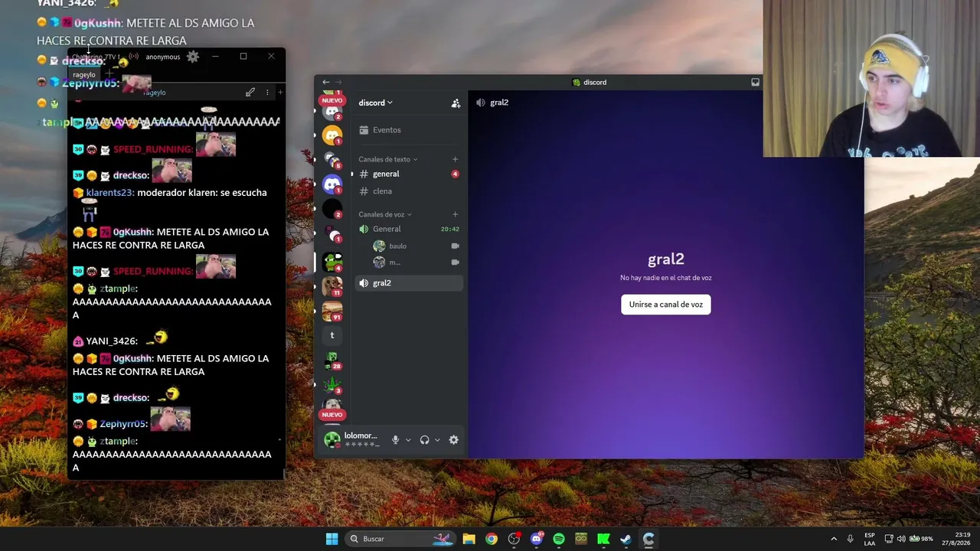Open the Windows Start menu
Image resolution: width=980 pixels, height=551 pixels.
(332, 539)
